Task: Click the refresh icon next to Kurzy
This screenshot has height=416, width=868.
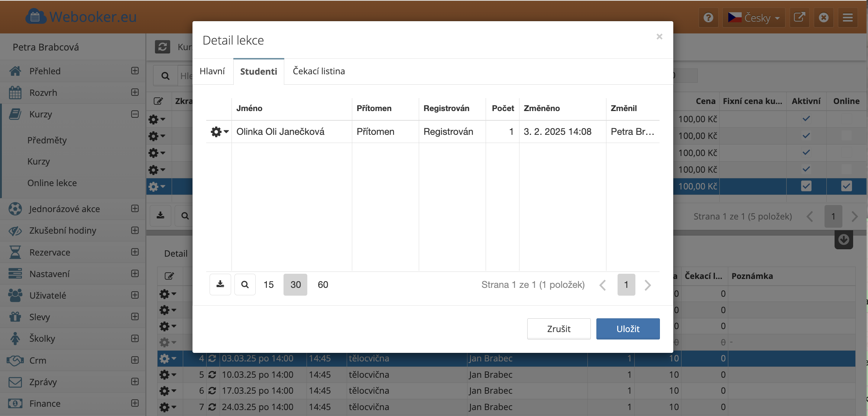Action: 162,47
